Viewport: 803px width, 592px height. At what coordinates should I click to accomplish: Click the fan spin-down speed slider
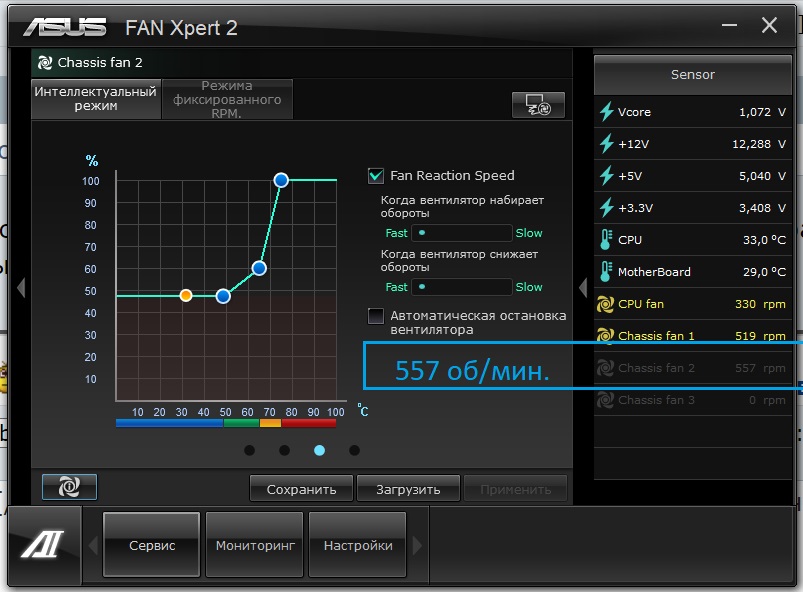click(462, 287)
